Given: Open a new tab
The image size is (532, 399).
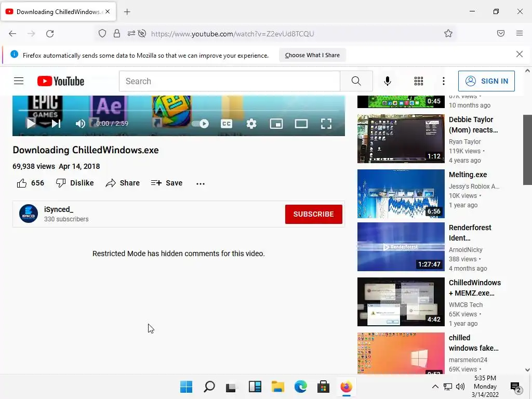Looking at the screenshot, I should tap(127, 12).
